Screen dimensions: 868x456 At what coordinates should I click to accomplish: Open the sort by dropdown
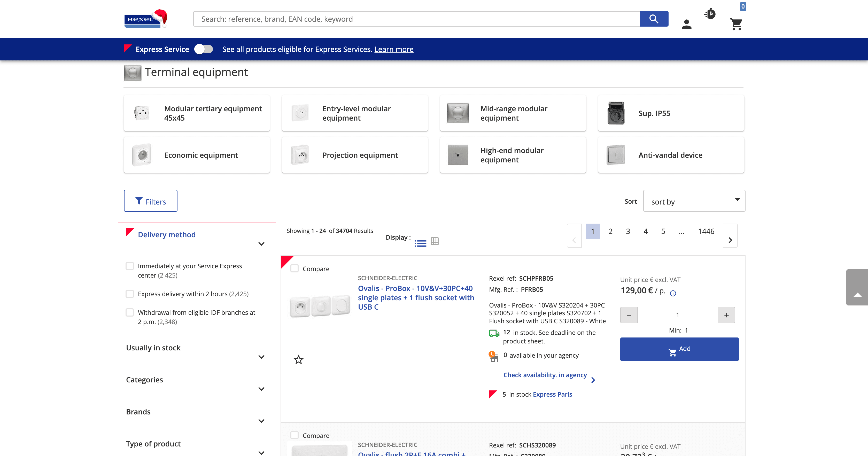694,201
